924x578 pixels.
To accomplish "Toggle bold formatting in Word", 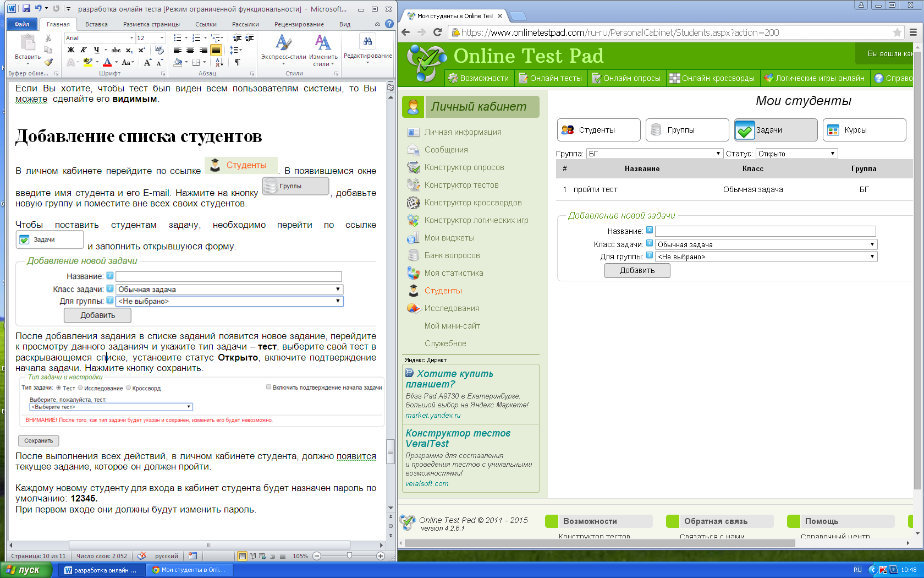I will pos(71,50).
